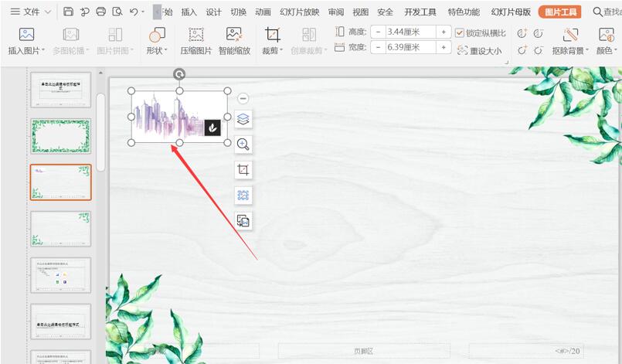Click the picture-to-document convert floating icon

point(243,221)
